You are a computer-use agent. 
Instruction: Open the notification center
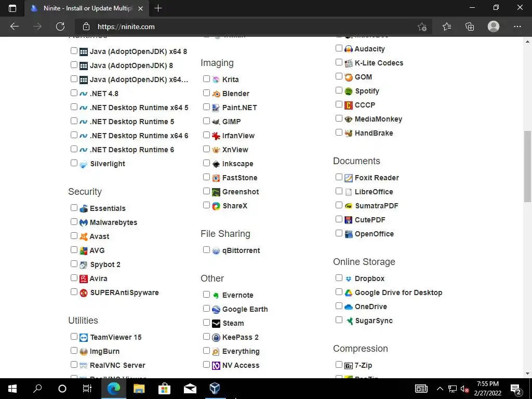516,389
